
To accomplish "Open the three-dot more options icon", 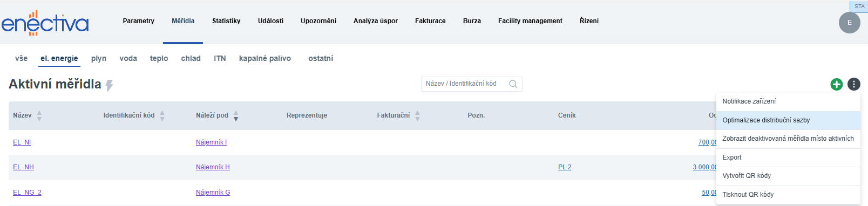I will (853, 84).
